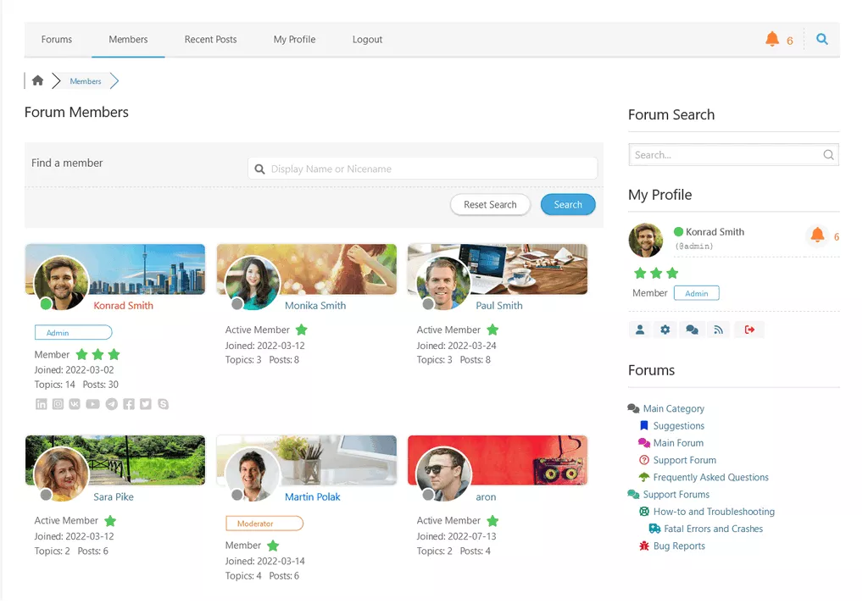This screenshot has height=604, width=868.
Task: Open aron's profile link
Action: pos(486,497)
